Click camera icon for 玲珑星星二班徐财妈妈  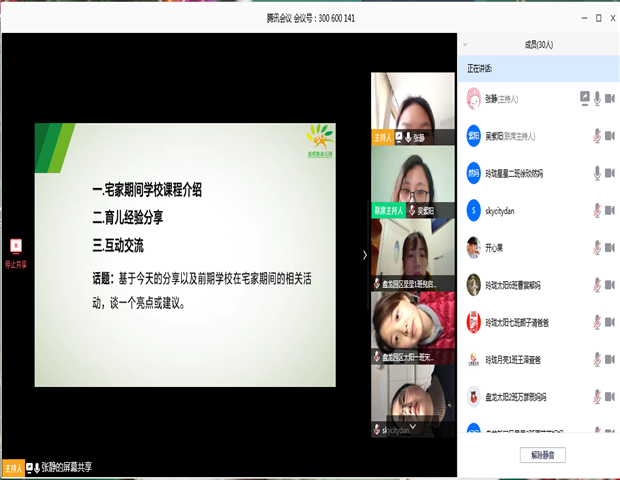click(x=611, y=172)
